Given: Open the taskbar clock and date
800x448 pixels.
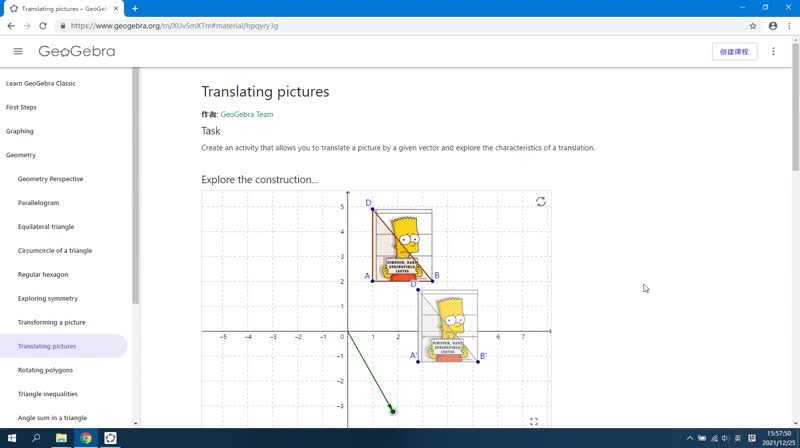Looking at the screenshot, I should pyautogui.click(x=779, y=438).
